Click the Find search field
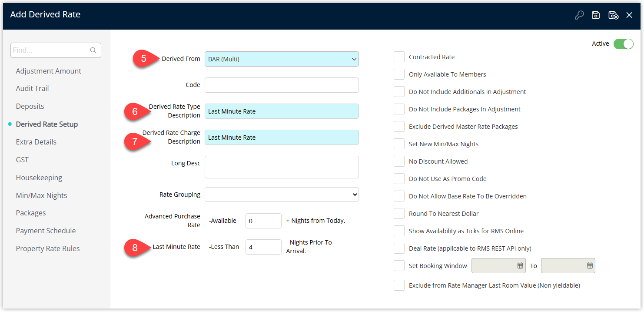The image size is (644, 312). pos(56,50)
